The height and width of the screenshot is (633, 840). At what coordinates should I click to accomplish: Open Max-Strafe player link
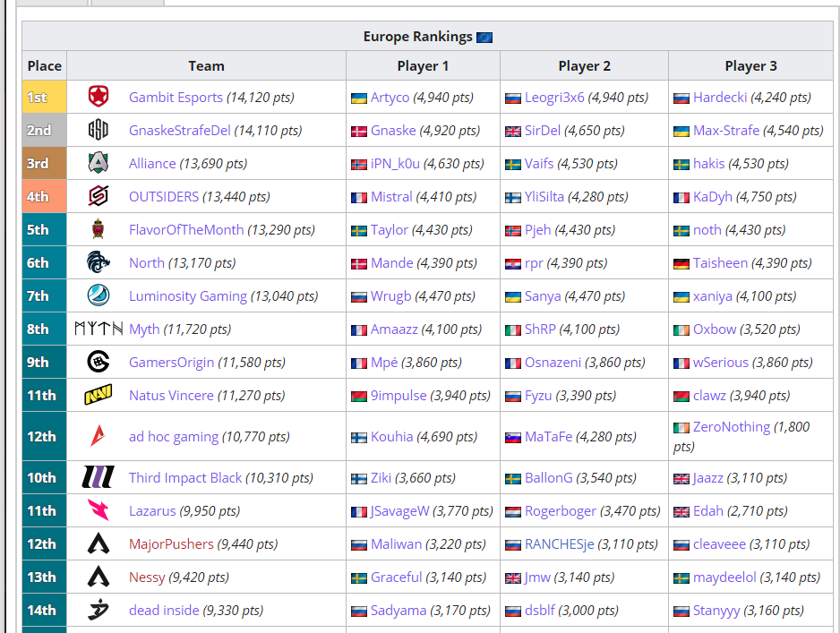click(726, 130)
